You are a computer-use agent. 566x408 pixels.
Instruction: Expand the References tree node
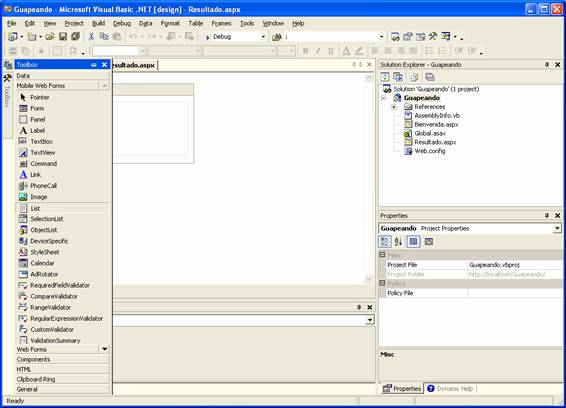(394, 107)
